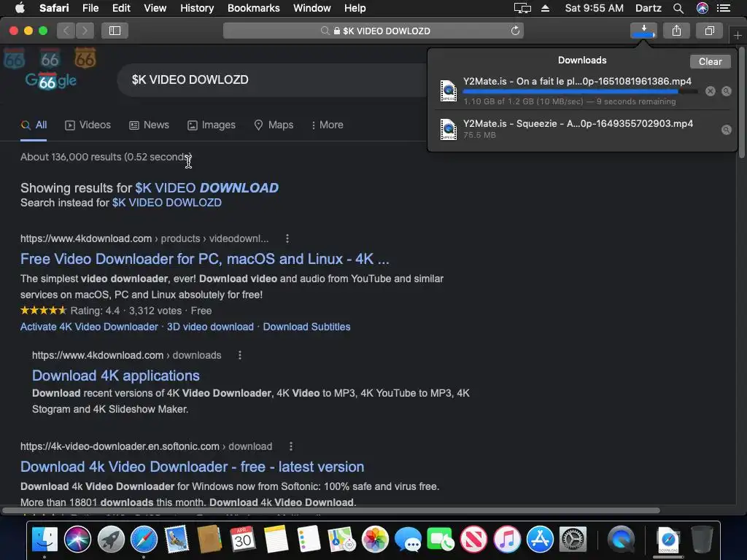Open corrected $K VIDEO DOWNLOAD link

coord(206,188)
